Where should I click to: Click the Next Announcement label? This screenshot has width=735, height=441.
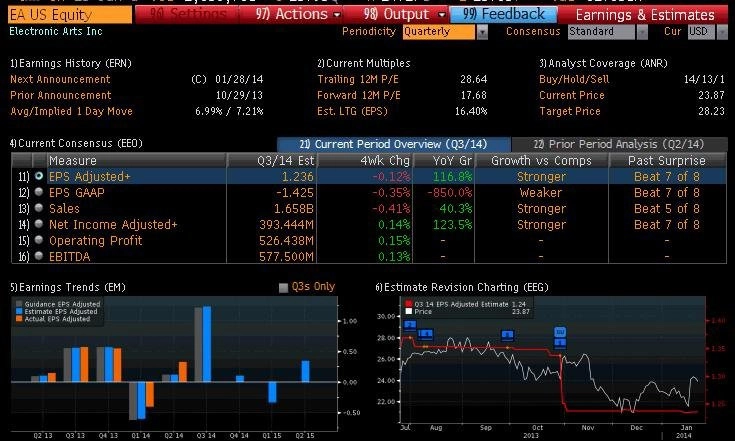pos(60,79)
